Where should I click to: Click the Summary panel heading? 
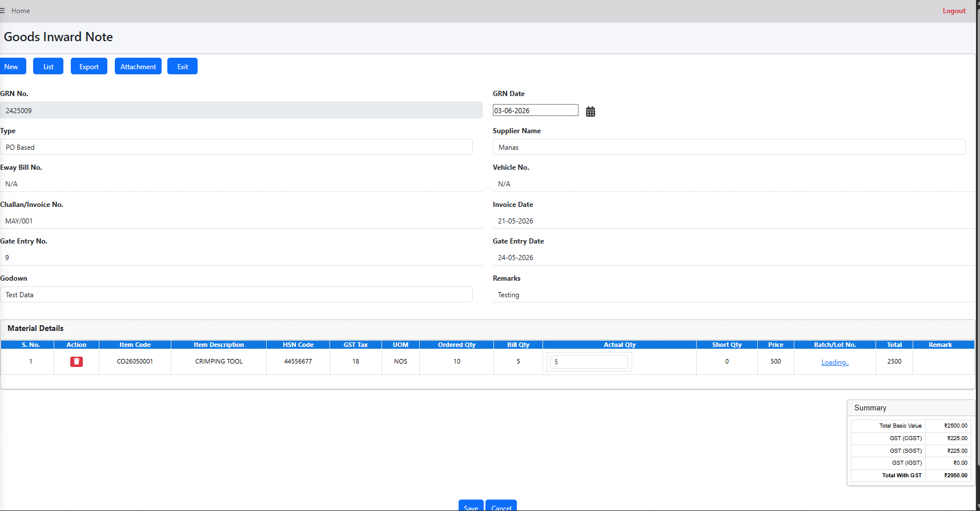click(870, 408)
